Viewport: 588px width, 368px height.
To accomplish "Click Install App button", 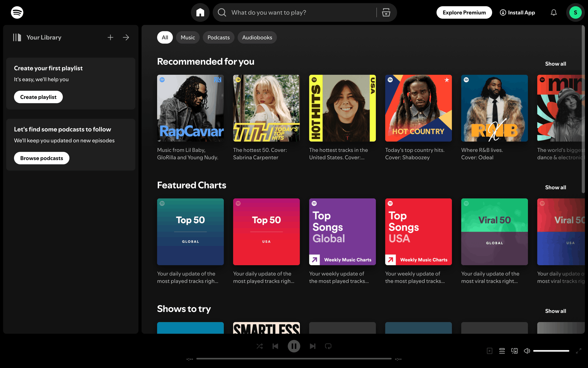I will click(x=517, y=13).
